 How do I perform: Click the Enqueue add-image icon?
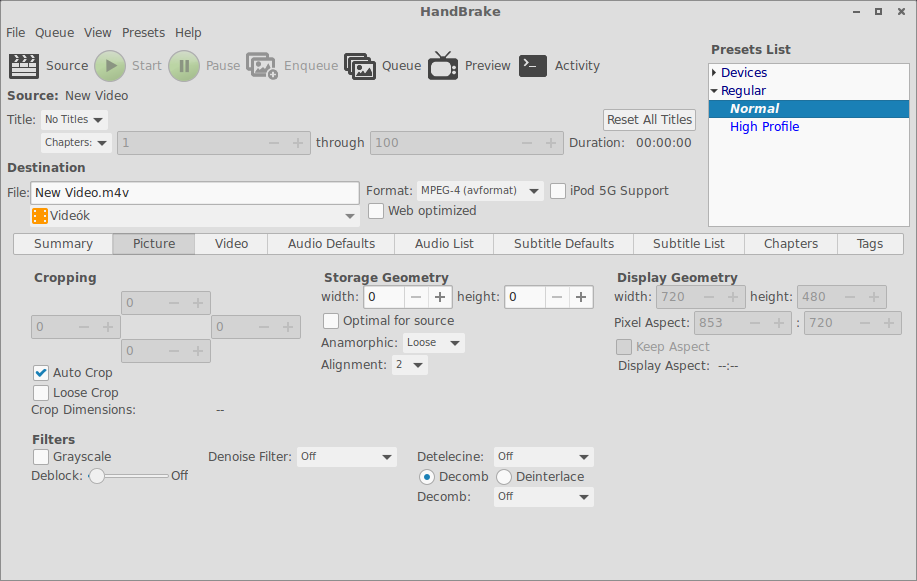(x=261, y=66)
